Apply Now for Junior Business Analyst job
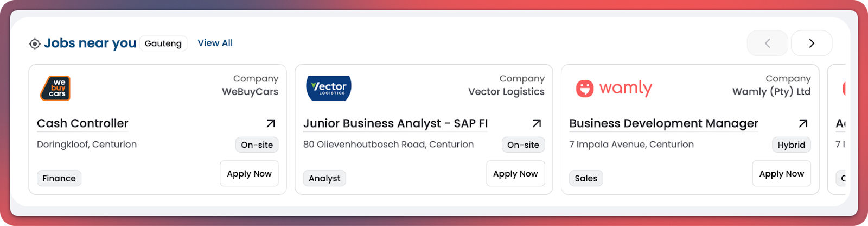 coord(515,174)
